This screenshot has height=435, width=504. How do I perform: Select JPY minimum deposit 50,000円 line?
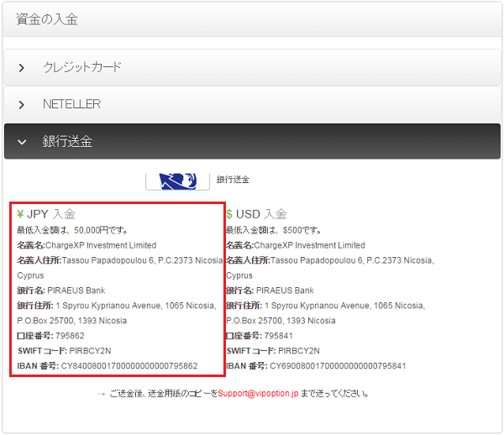(x=72, y=230)
